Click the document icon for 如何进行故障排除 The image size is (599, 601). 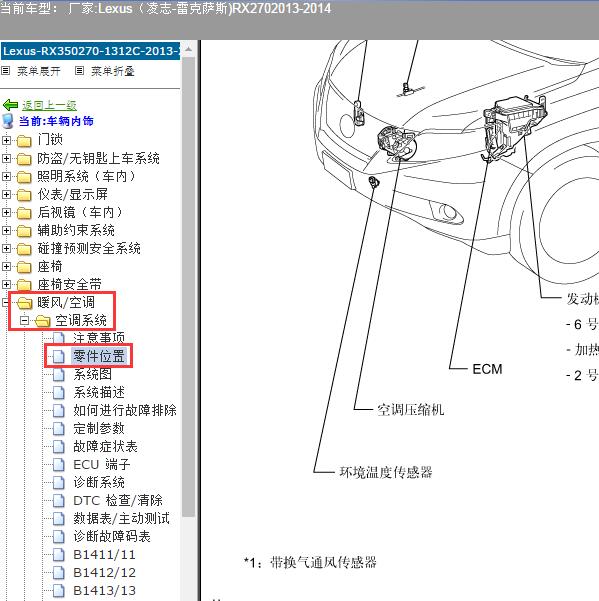click(59, 411)
